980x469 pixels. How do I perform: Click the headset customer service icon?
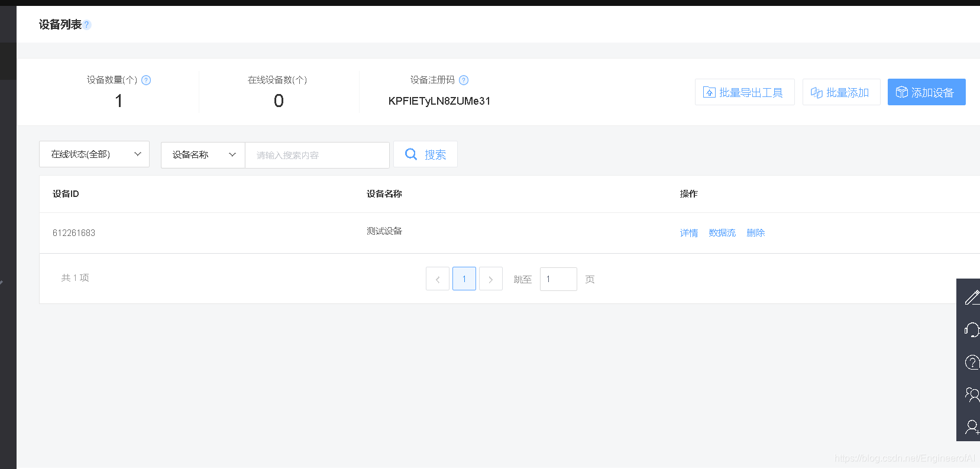(x=972, y=330)
